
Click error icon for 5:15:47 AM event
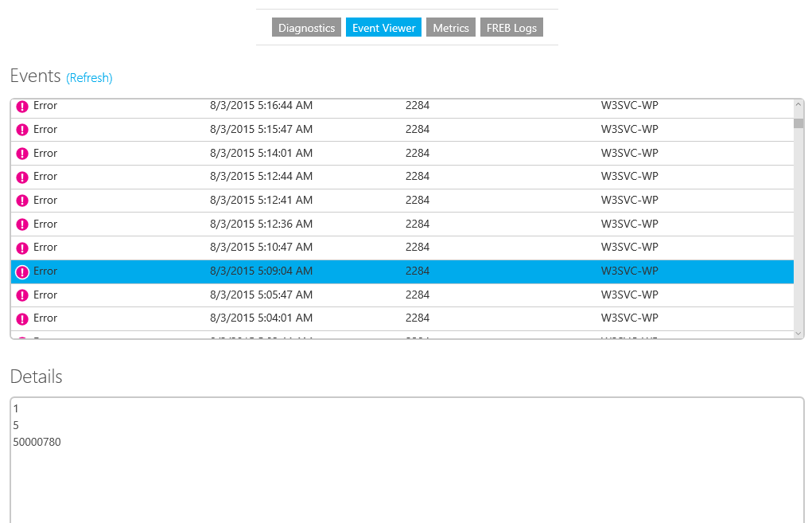click(22, 130)
